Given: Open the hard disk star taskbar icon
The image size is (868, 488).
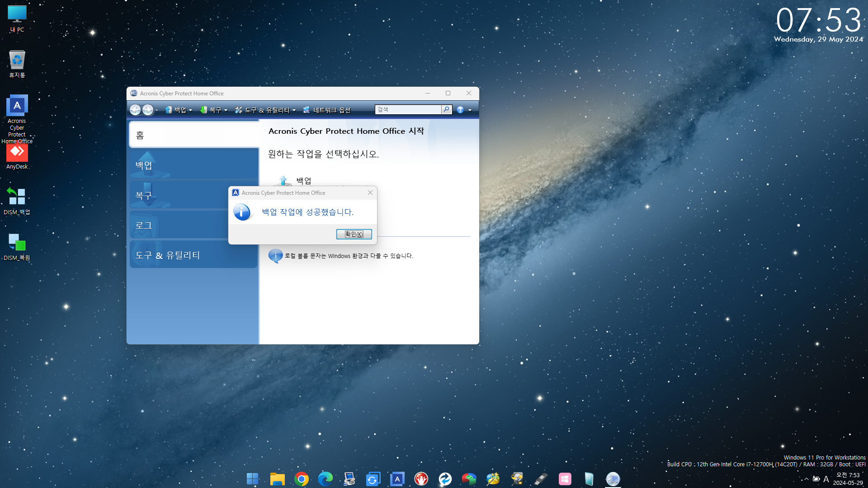Looking at the screenshot, I should coord(517,479).
